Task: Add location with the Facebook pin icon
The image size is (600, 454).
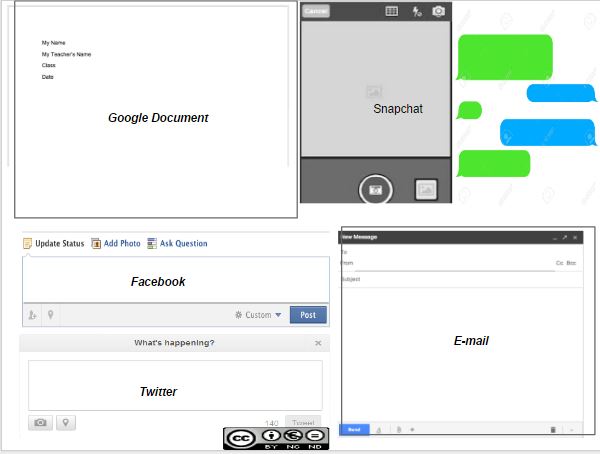Action: [50, 315]
